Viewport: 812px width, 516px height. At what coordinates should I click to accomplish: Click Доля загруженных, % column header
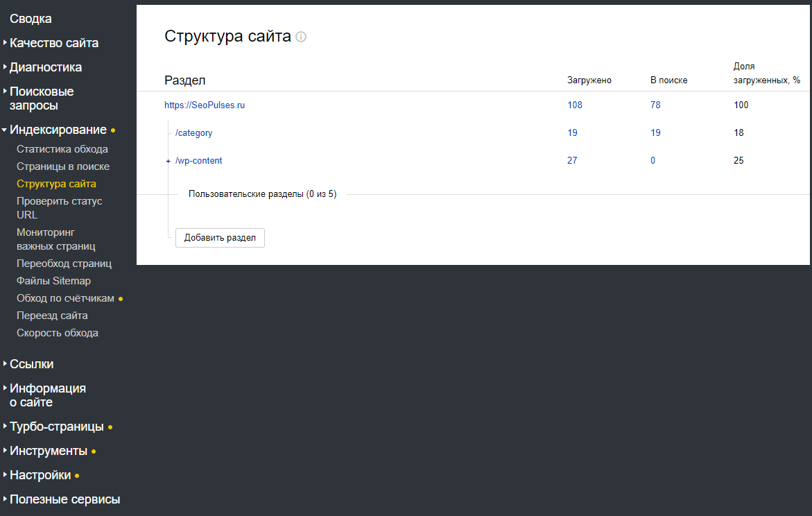[767, 73]
